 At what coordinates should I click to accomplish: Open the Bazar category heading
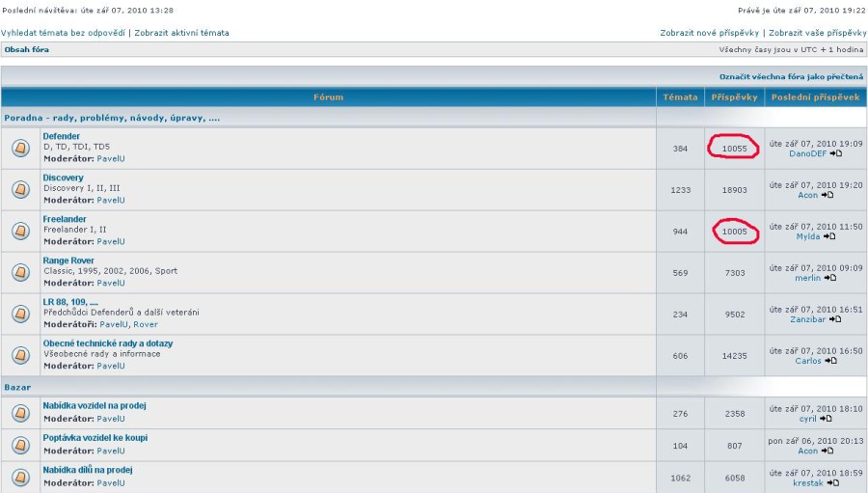17,387
